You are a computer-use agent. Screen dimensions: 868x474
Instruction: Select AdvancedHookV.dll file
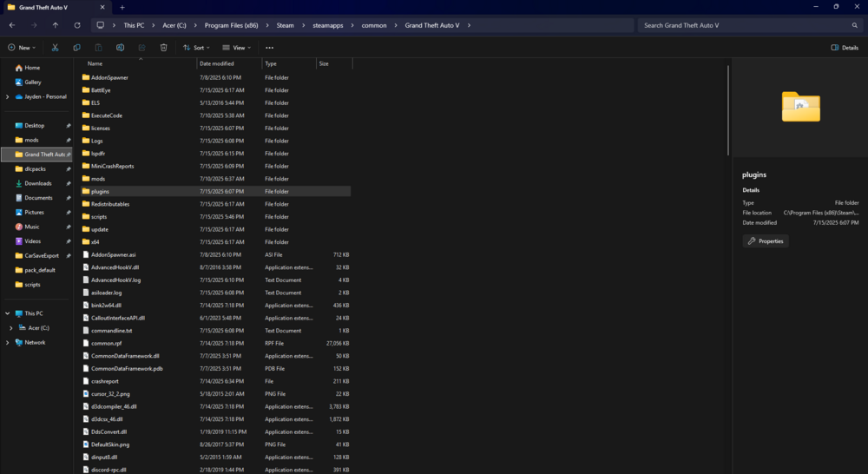click(216, 267)
